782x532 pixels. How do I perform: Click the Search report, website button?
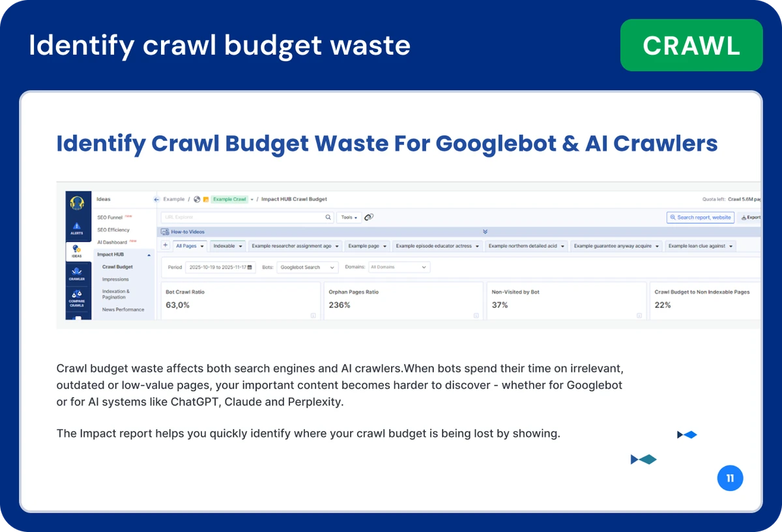pos(701,217)
